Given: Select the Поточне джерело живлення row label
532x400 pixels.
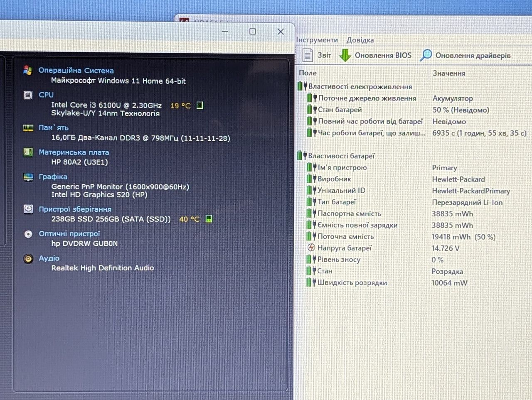Looking at the screenshot, I should (367, 98).
